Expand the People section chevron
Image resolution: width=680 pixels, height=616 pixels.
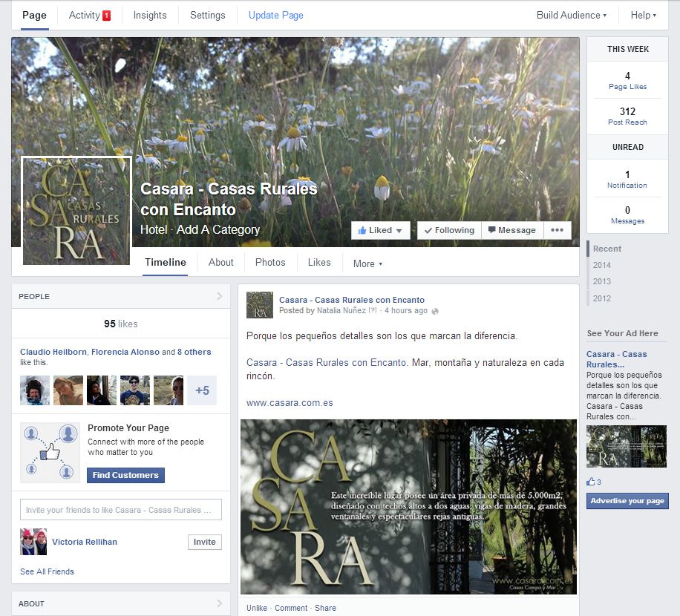click(220, 296)
